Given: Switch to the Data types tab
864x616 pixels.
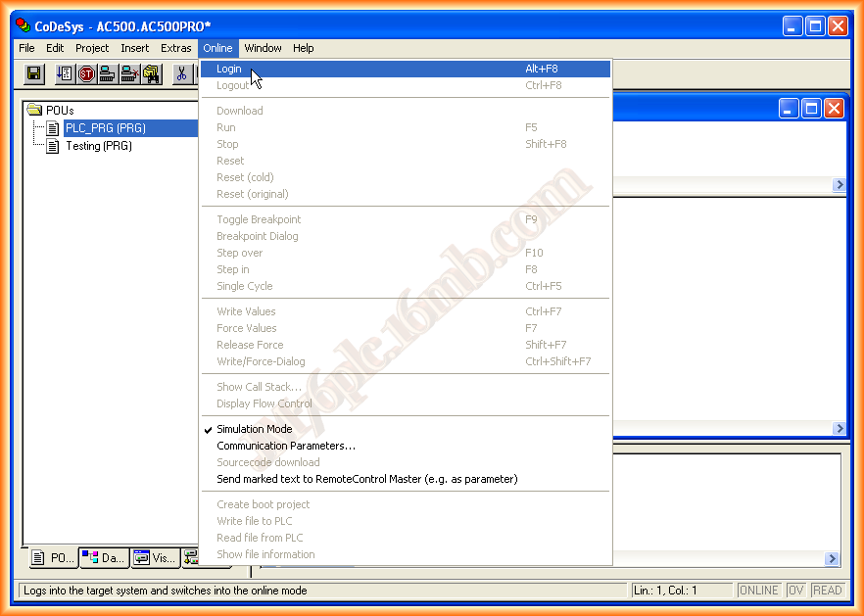Looking at the screenshot, I should pyautogui.click(x=104, y=558).
